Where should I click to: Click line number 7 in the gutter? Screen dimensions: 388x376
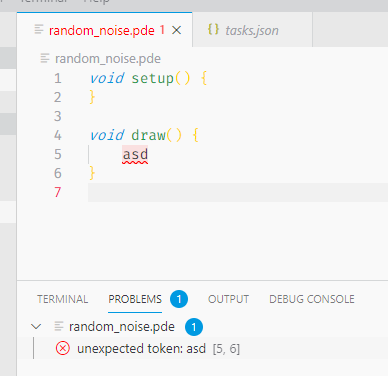(58, 192)
